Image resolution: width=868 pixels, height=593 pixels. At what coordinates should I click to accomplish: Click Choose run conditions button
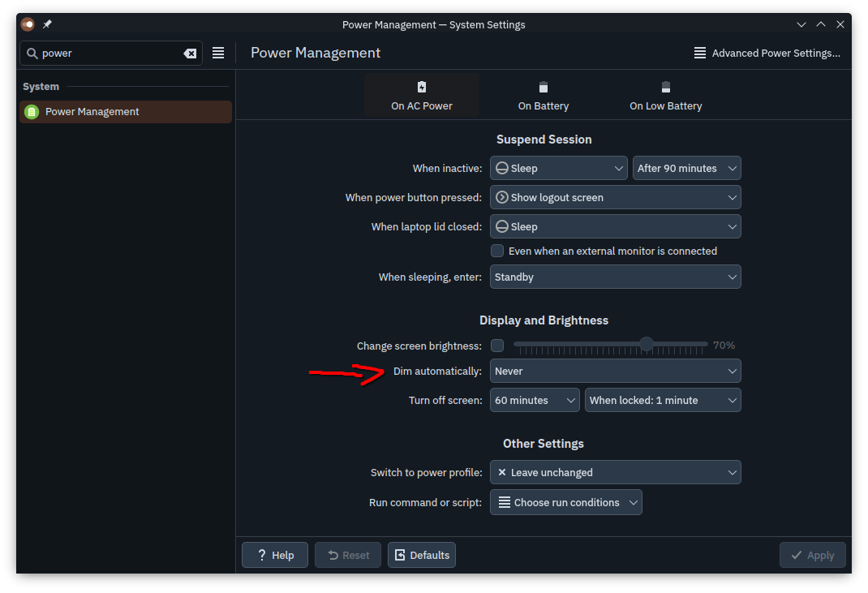pos(565,503)
